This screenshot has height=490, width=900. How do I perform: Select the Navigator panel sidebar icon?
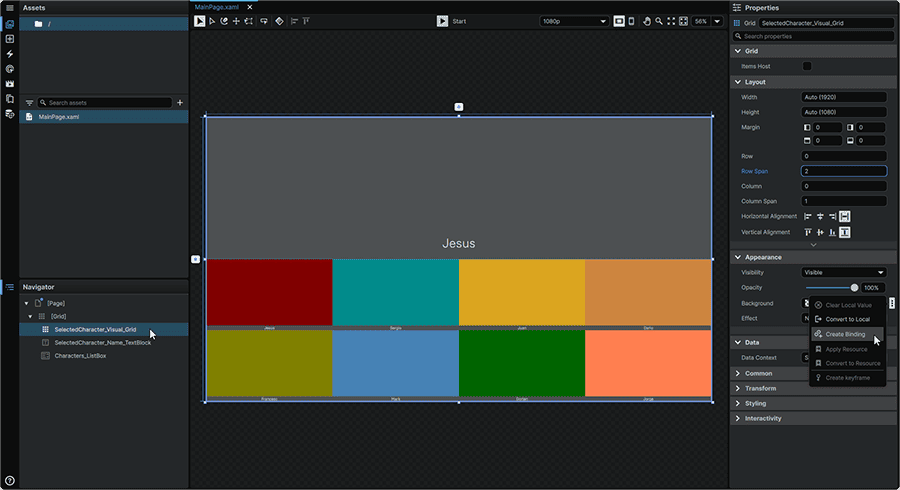10,287
